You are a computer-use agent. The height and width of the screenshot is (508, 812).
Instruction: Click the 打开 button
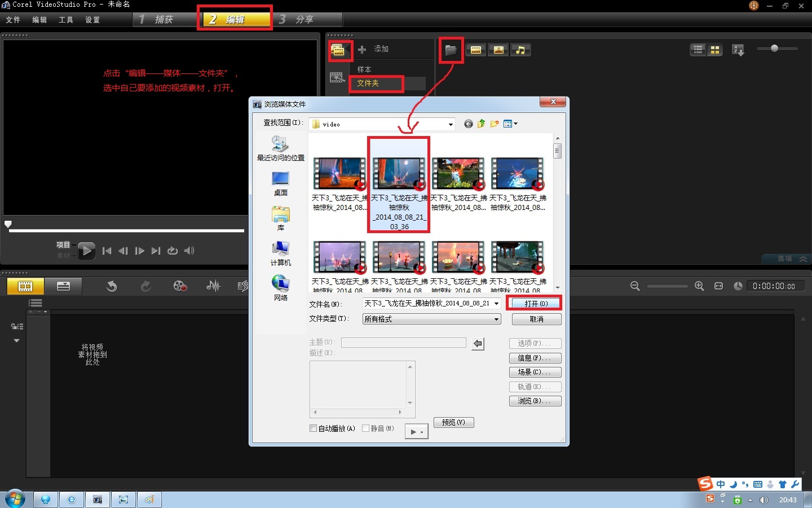536,304
